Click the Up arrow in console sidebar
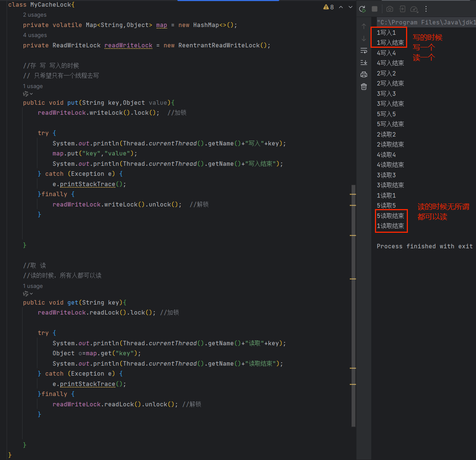The height and width of the screenshot is (460, 476). [364, 26]
